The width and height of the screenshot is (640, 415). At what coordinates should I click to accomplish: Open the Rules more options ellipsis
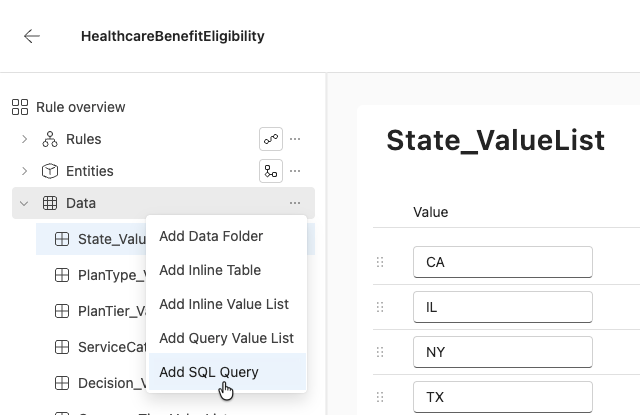pos(295,139)
